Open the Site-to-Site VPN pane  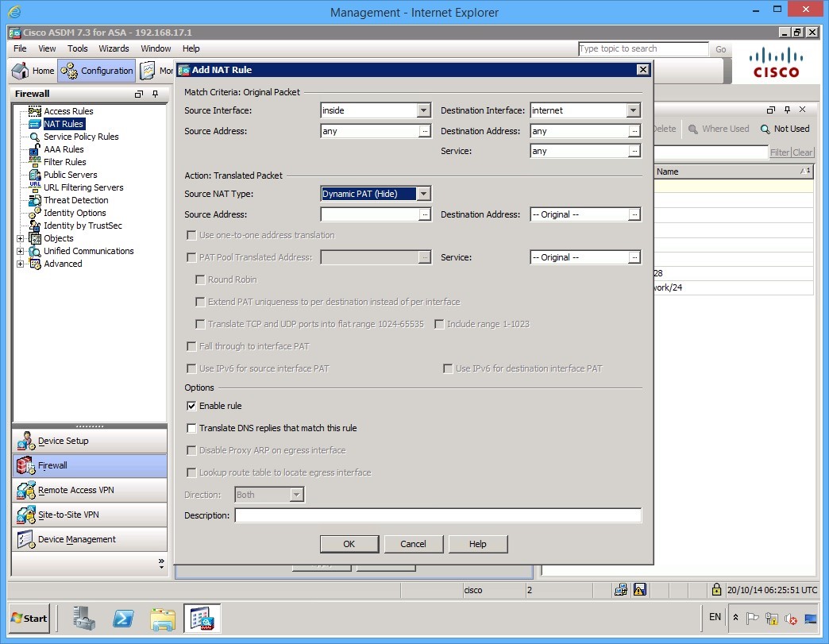click(x=70, y=515)
